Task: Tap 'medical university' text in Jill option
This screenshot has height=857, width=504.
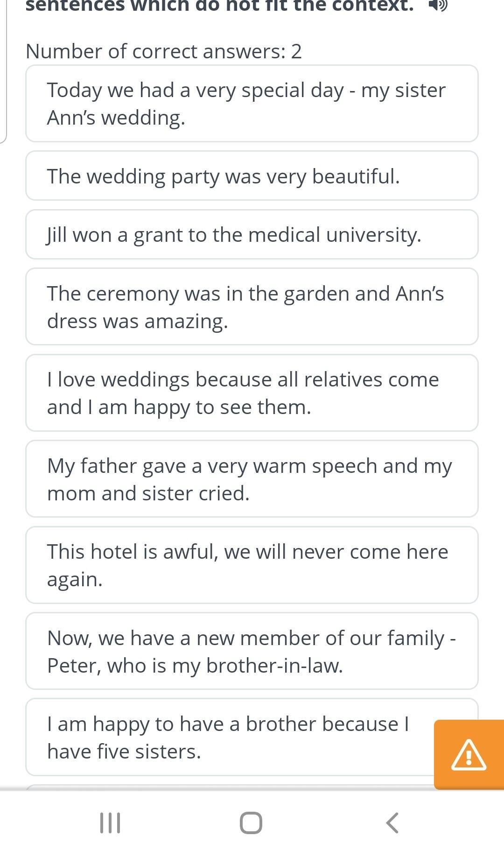Action: click(335, 235)
